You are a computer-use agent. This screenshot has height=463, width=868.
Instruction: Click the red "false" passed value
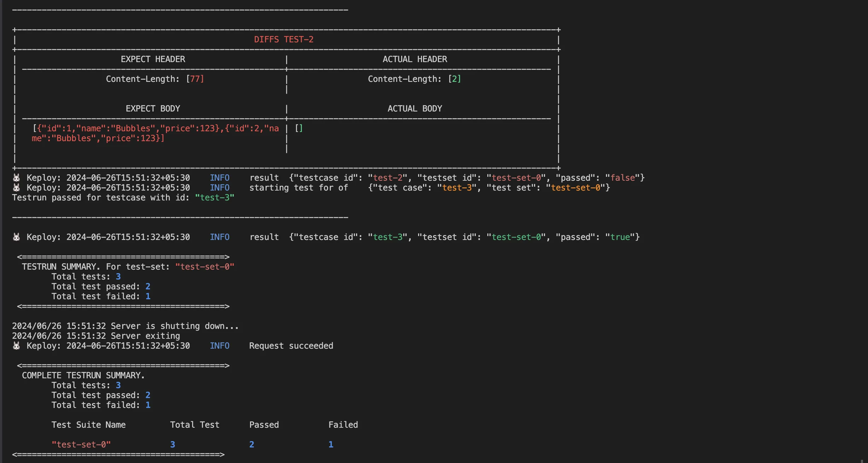point(623,178)
